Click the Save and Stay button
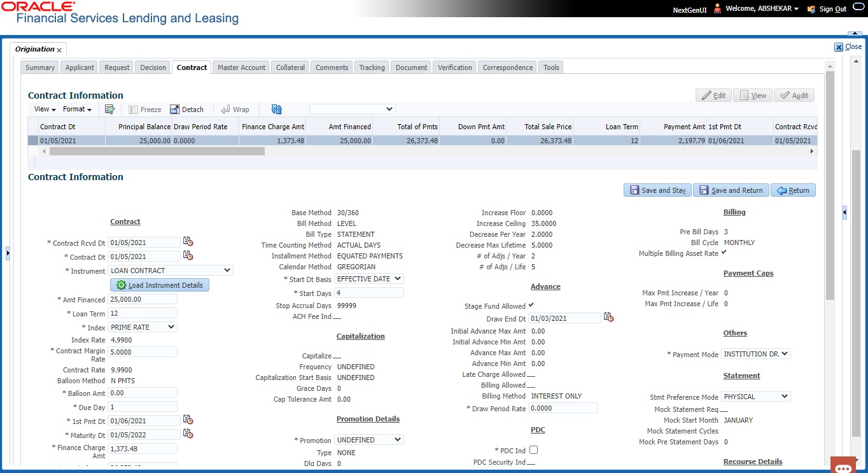The image size is (868, 473). [x=657, y=190]
